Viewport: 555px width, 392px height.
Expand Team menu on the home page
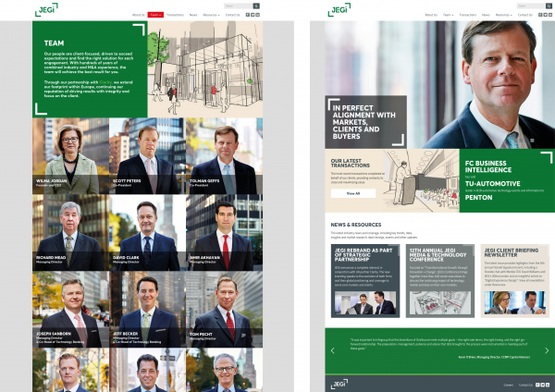pos(448,15)
